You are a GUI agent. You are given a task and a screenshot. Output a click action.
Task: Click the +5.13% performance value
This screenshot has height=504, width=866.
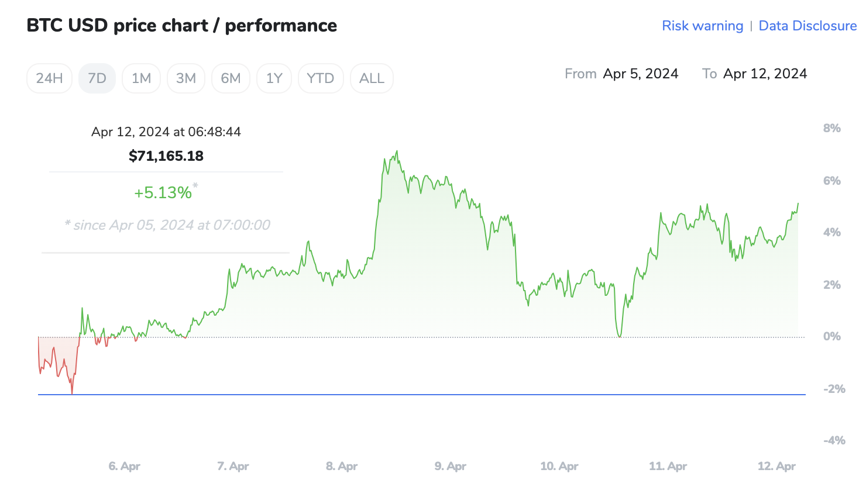click(x=163, y=192)
